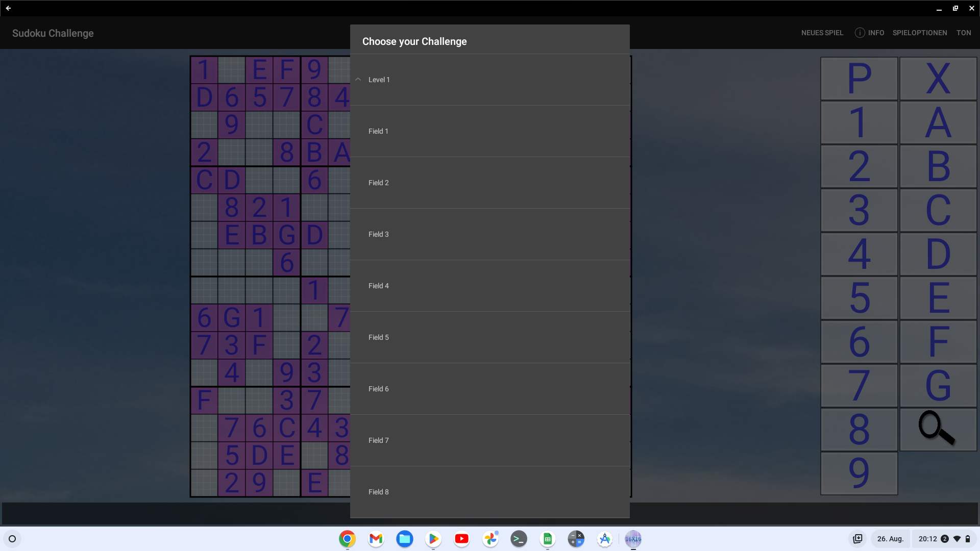Open Play Store from the shelf
Viewport: 980px width, 551px height.
pyautogui.click(x=433, y=539)
